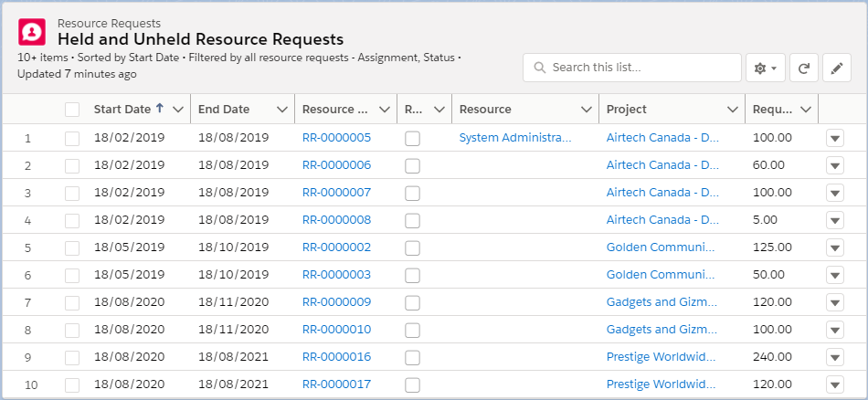Image resolution: width=868 pixels, height=400 pixels.
Task: Expand the Project column dropdown chevron
Action: pos(732,110)
